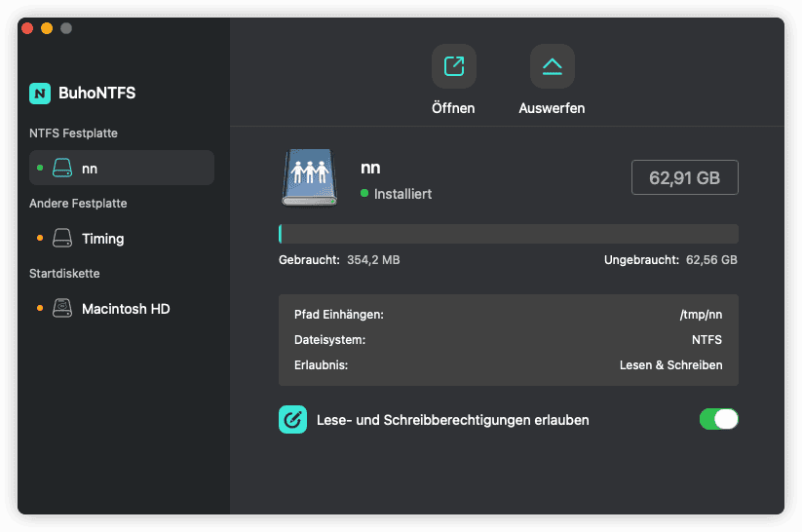The height and width of the screenshot is (532, 802).
Task: Click the NTFS Festplatte section header
Action: tap(74, 133)
